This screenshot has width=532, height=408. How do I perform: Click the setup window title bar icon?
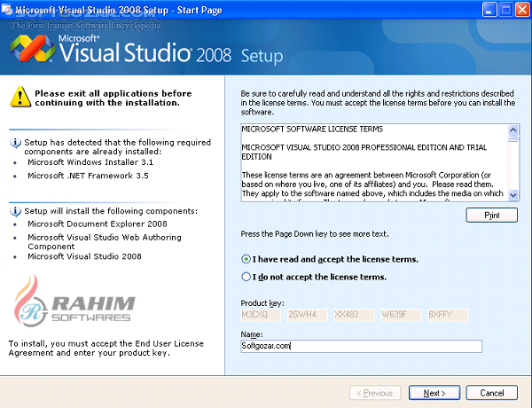click(7, 9)
